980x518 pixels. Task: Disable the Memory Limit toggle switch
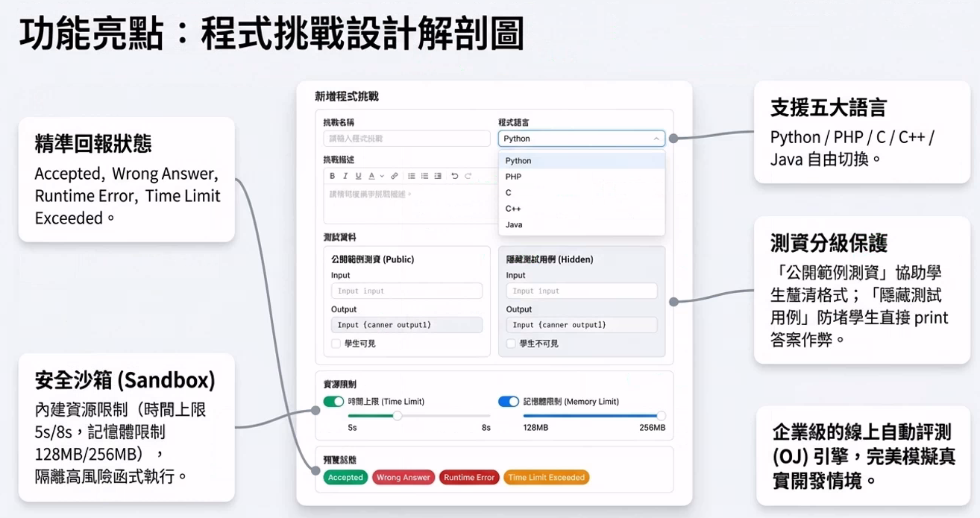[x=508, y=402]
